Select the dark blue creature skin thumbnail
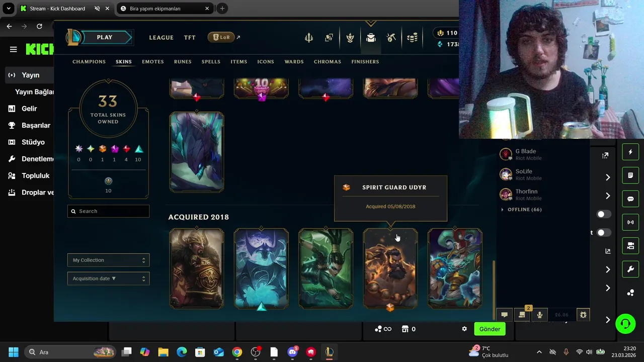Image resolution: width=644 pixels, height=362 pixels. click(x=197, y=152)
